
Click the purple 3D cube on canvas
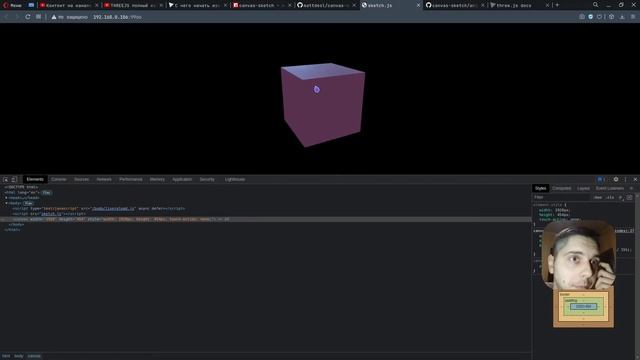point(323,105)
